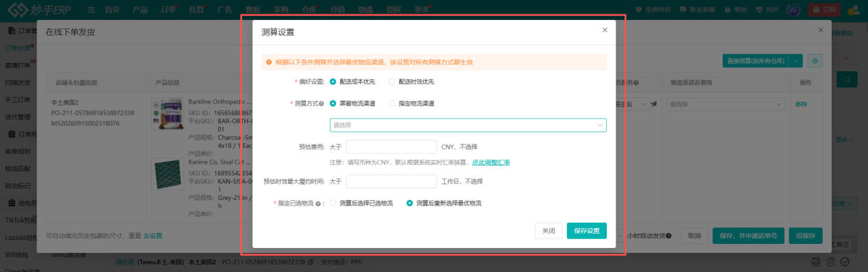Click the 预估时效最大履约时间 input field
The image size is (868, 272).
pyautogui.click(x=391, y=182)
